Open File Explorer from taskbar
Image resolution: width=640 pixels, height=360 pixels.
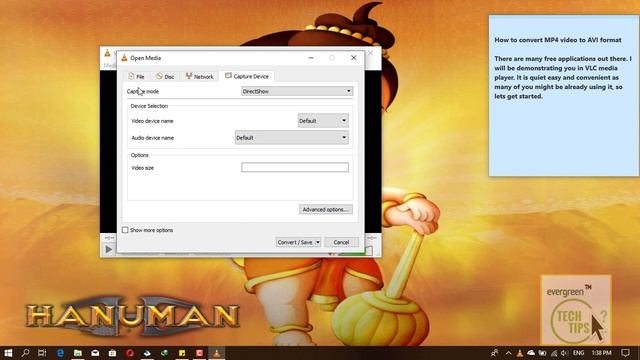tap(78, 353)
